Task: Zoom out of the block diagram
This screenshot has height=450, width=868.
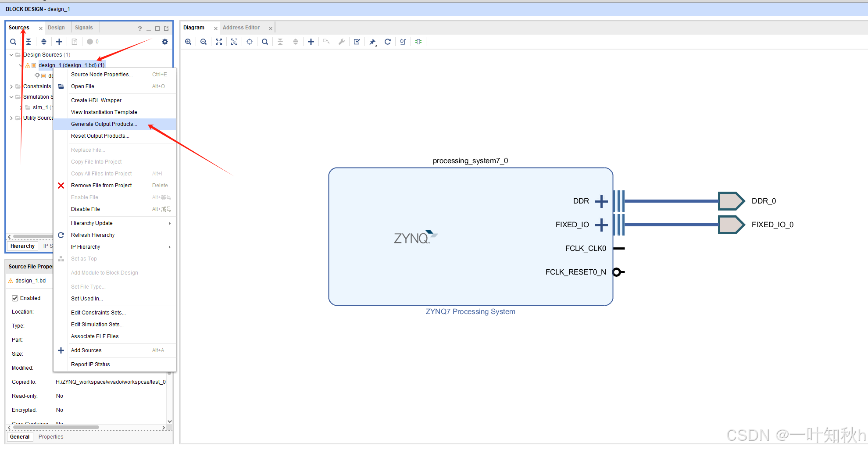Action: pos(204,42)
